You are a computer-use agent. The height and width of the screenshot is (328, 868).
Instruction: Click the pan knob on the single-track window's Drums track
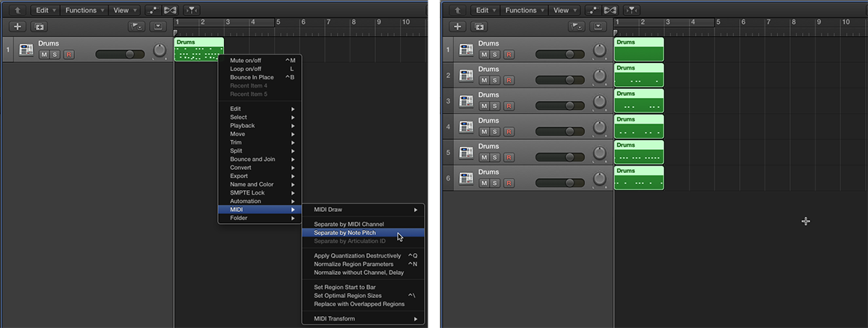[x=160, y=51]
